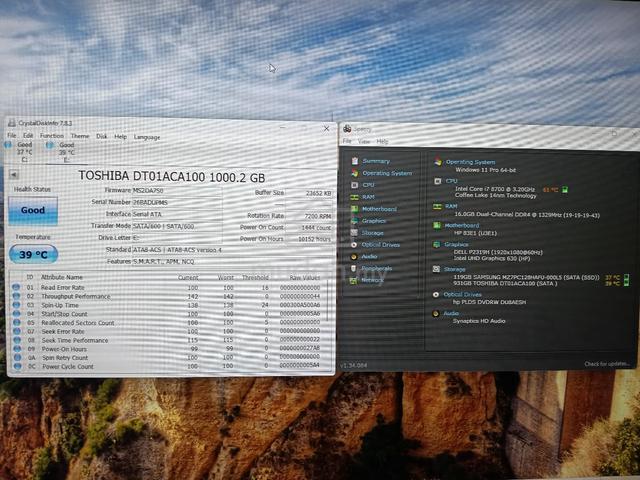
Task: Open the CPU summary heading link
Action: (x=451, y=181)
